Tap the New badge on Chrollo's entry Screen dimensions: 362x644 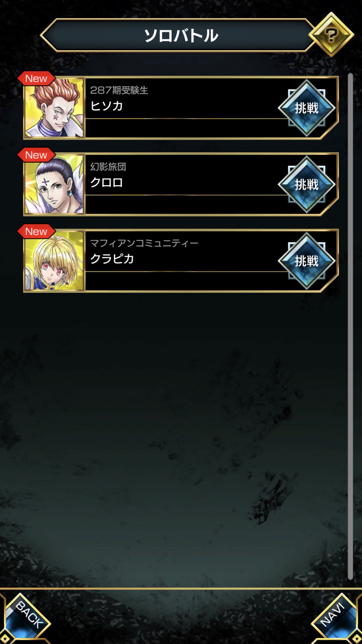click(36, 155)
